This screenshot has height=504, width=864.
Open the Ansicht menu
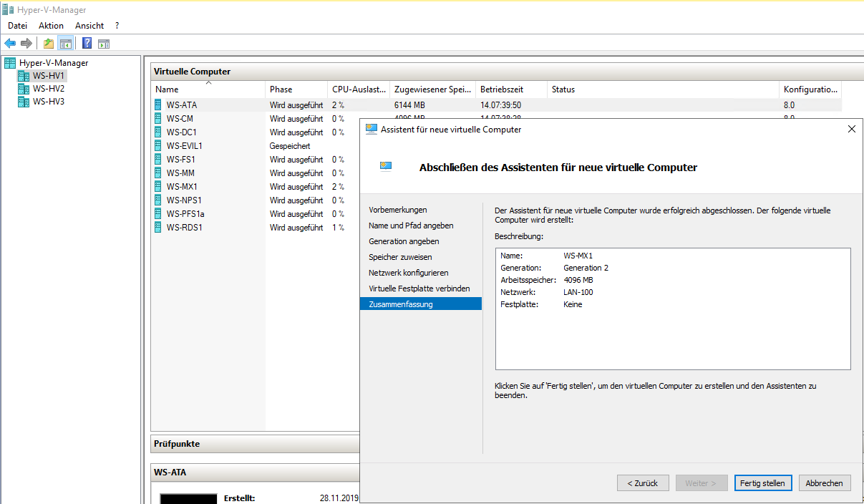[89, 25]
